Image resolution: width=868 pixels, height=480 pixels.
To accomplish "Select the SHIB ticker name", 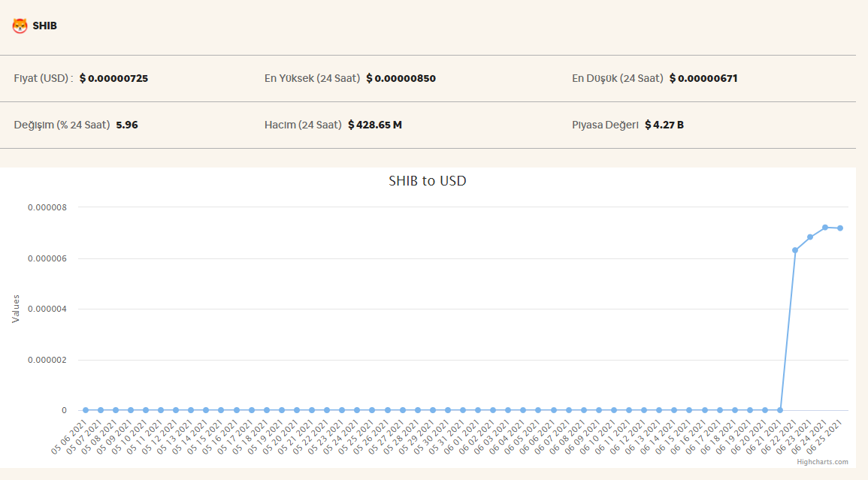I will (x=45, y=26).
